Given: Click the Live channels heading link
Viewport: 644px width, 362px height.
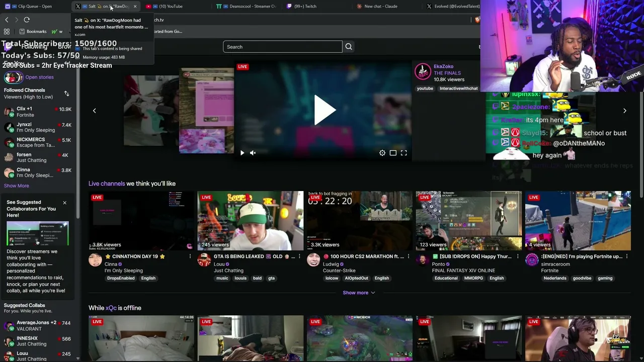Looking at the screenshot, I should coord(107,184).
